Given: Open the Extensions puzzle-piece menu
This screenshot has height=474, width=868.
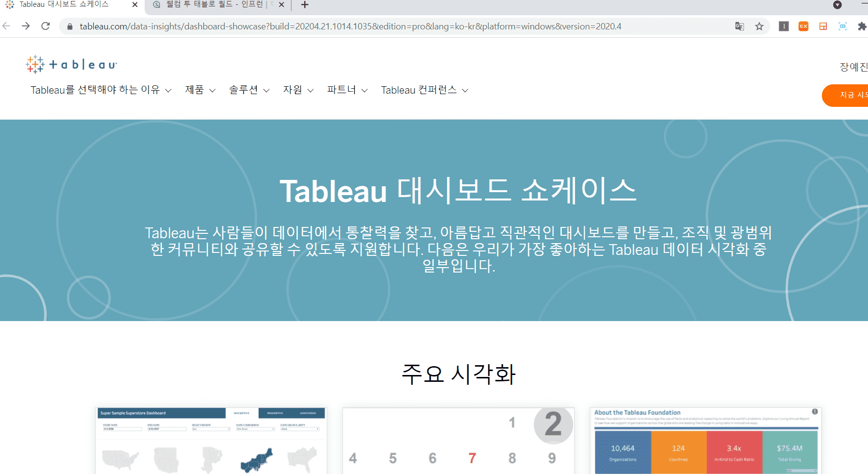Looking at the screenshot, I should point(862,26).
